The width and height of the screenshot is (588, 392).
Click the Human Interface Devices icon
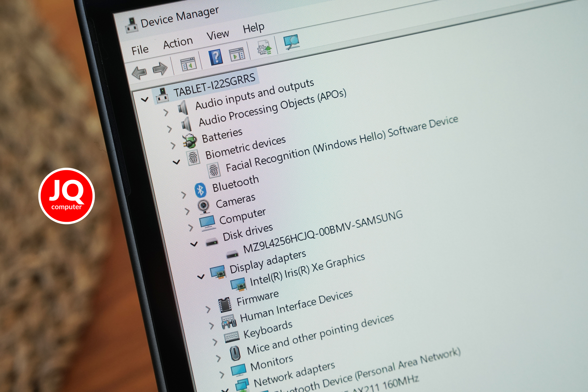tap(229, 321)
